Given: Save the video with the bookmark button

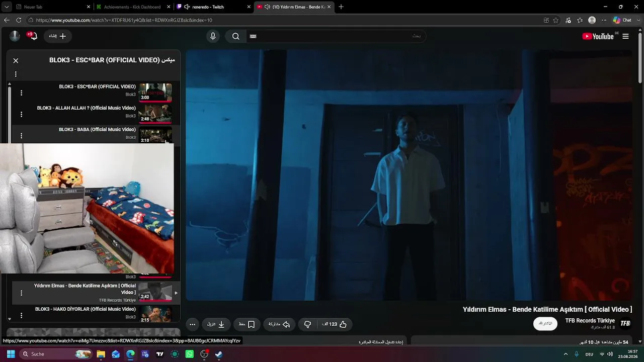Looking at the screenshot, I should point(247,324).
